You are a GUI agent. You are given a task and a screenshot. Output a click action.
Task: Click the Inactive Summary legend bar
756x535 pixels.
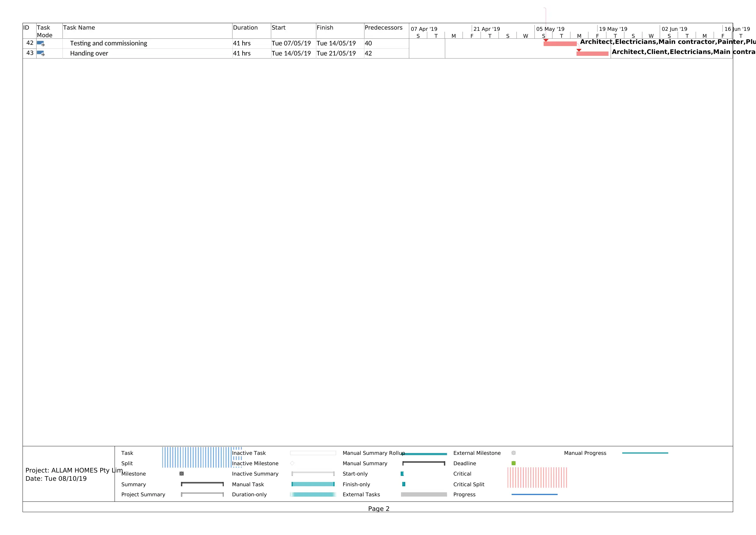(x=313, y=473)
